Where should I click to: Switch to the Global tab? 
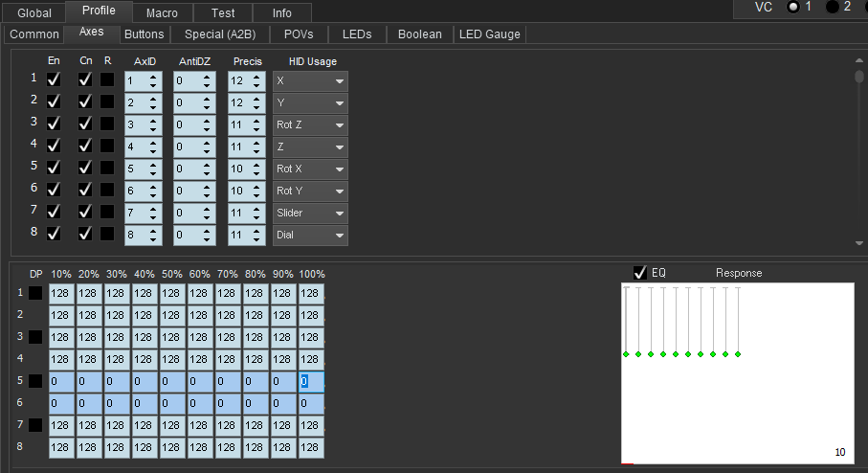coord(33,12)
